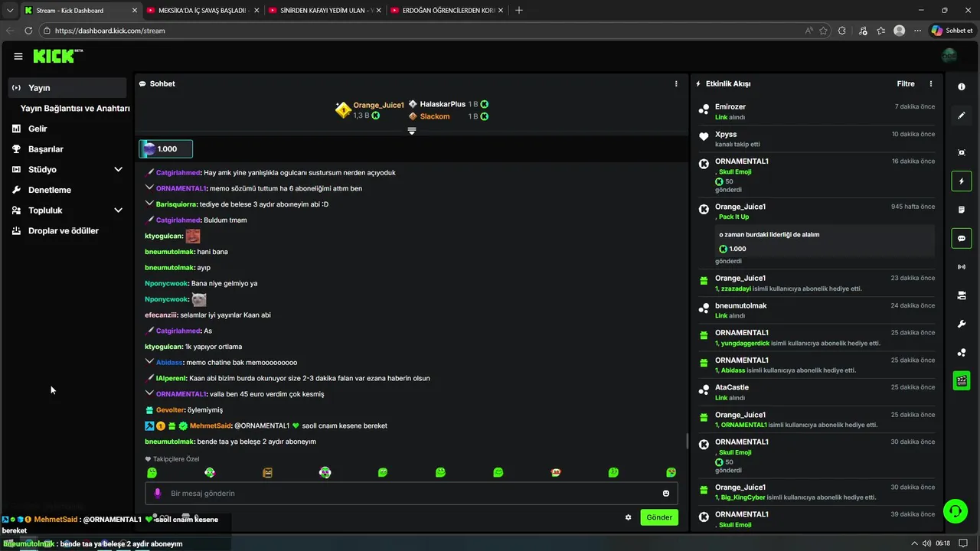Expand the Topluluk menu chevron
Screen dimensions: 980x551
[118, 210]
